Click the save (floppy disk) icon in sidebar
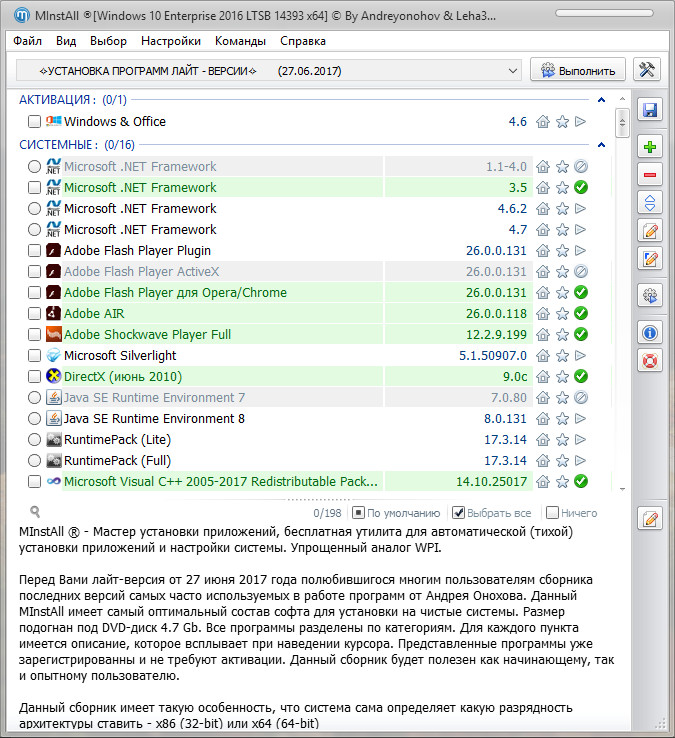Image resolution: width=675 pixels, height=738 pixels. click(x=650, y=110)
